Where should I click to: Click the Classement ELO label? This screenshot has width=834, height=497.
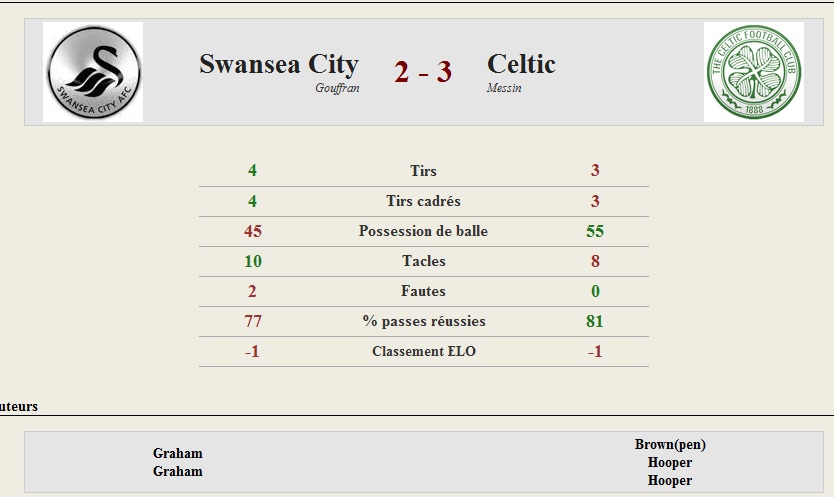click(424, 351)
